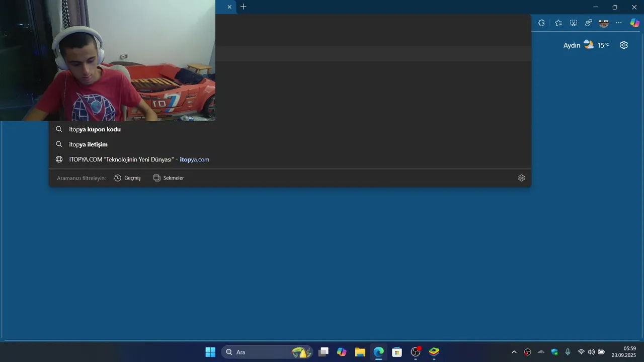This screenshot has height=362, width=644.
Task: Choose suggestion 'itopya kupon kodu'
Action: point(290,129)
